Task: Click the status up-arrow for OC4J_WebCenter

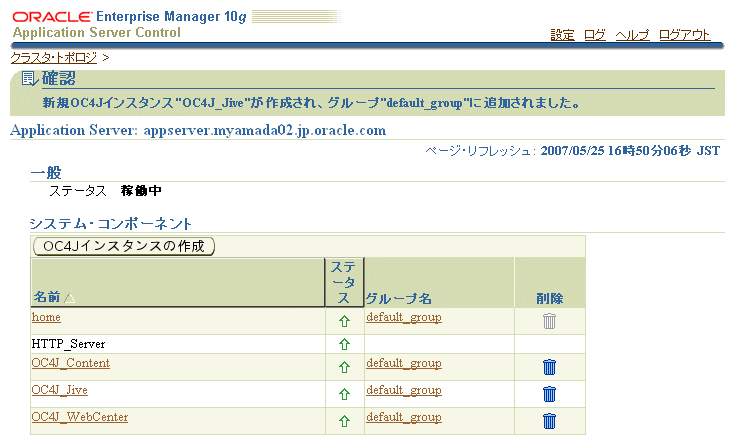Action: coord(345,421)
